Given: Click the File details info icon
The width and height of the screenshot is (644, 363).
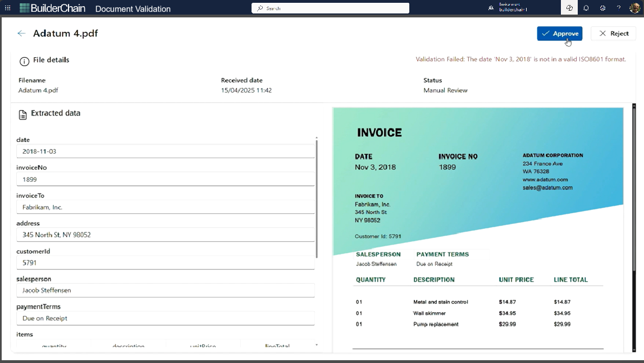Looking at the screenshot, I should [24, 61].
